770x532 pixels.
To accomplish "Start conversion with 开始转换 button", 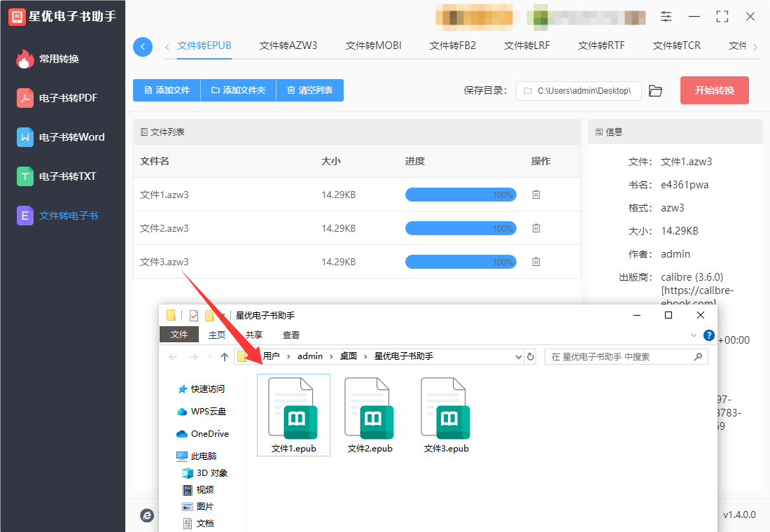I will 715,90.
